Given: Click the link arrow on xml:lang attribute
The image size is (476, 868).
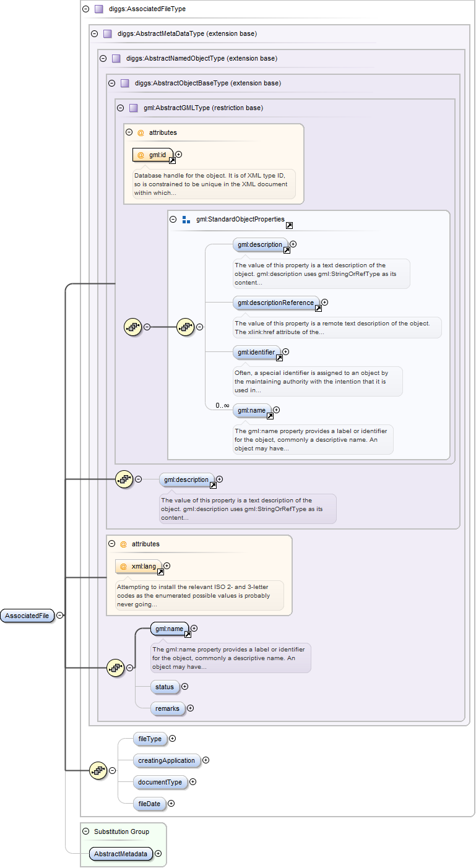Looking at the screenshot, I should pyautogui.click(x=160, y=572).
